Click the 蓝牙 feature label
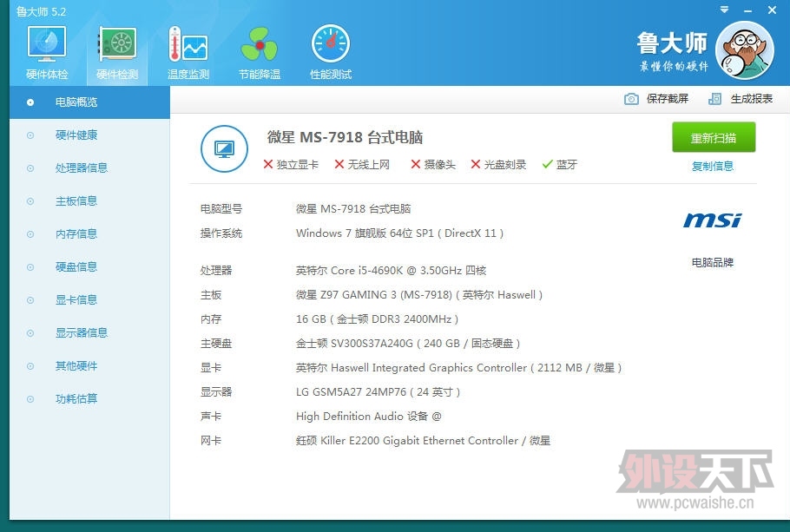The height and width of the screenshot is (532, 790). 566,164
